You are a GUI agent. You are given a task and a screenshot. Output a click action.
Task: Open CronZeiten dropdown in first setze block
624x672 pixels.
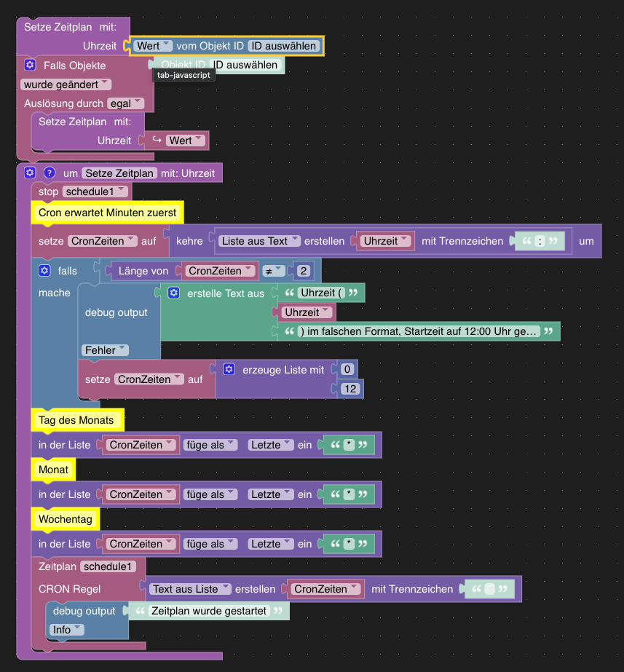pyautogui.click(x=103, y=241)
